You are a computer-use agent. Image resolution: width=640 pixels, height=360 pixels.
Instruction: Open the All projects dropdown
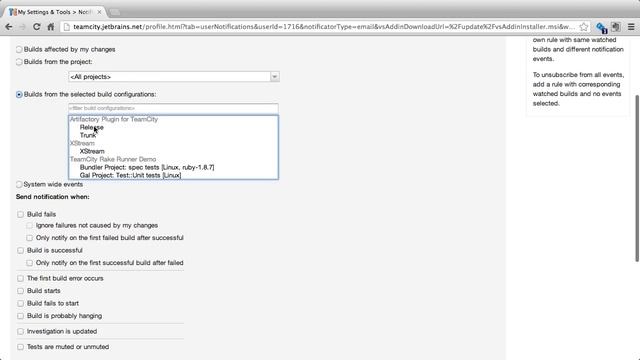coord(174,77)
